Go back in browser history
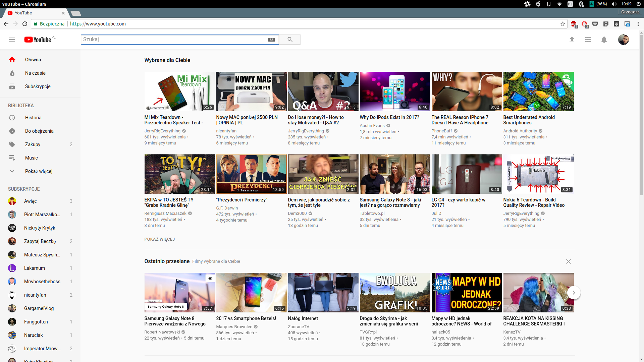The image size is (644, 362). [x=6, y=24]
